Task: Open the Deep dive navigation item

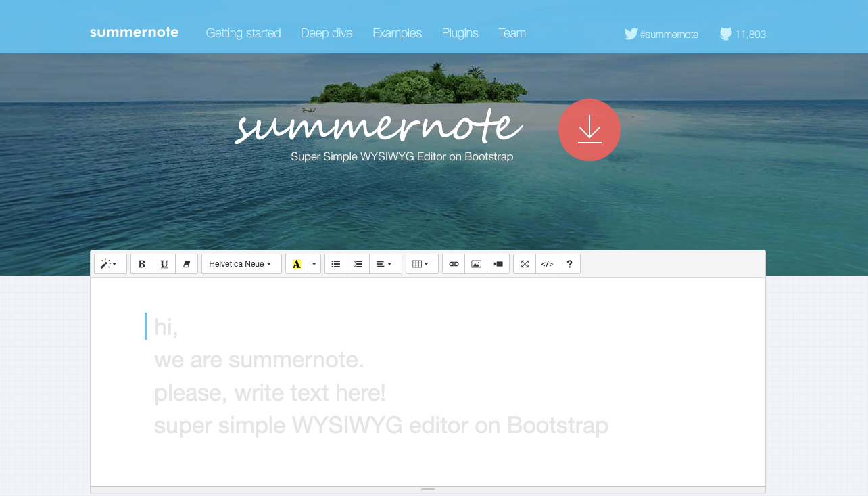Action: coord(327,32)
